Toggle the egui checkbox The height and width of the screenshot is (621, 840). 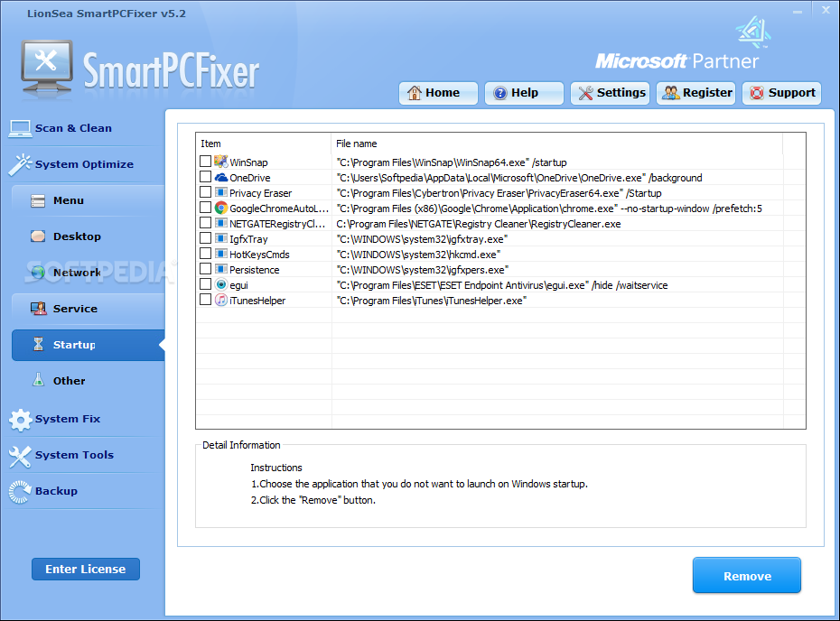[x=205, y=283]
